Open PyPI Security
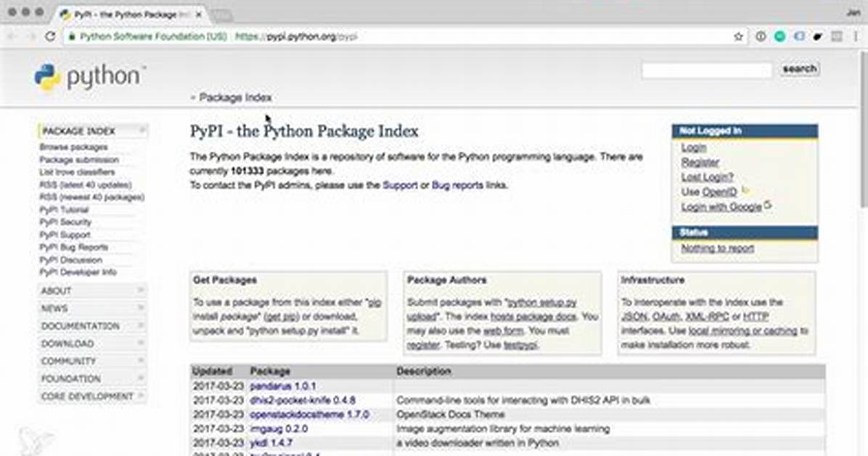Screen dimensions: 868x456 (x=65, y=222)
